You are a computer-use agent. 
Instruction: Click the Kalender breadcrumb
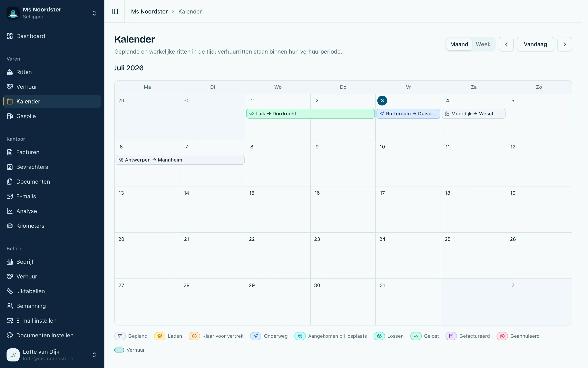[x=190, y=11]
